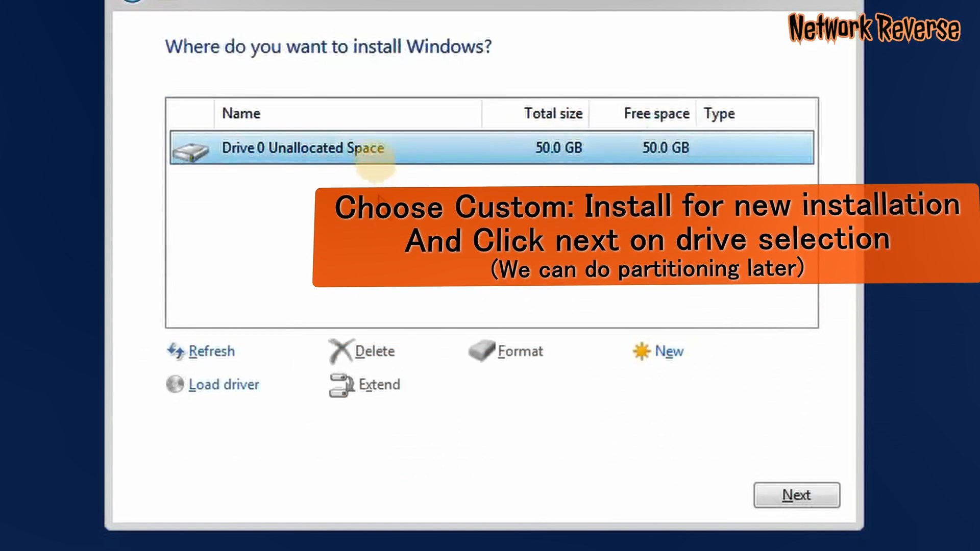Click the Next button
The image size is (980, 551).
tap(797, 495)
